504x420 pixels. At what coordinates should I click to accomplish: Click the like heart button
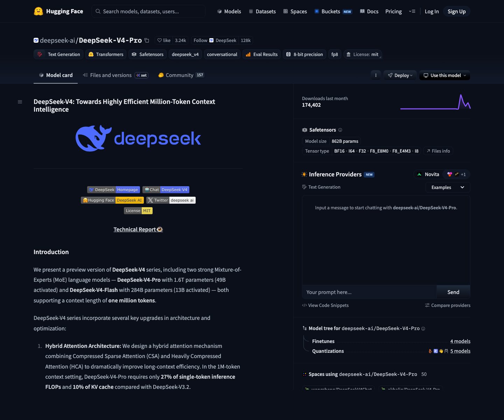point(164,40)
